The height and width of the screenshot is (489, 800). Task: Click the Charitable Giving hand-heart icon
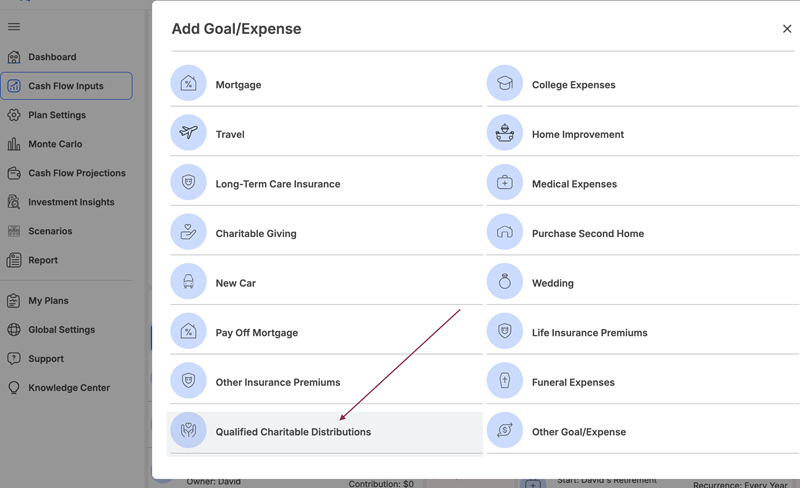[x=188, y=232]
